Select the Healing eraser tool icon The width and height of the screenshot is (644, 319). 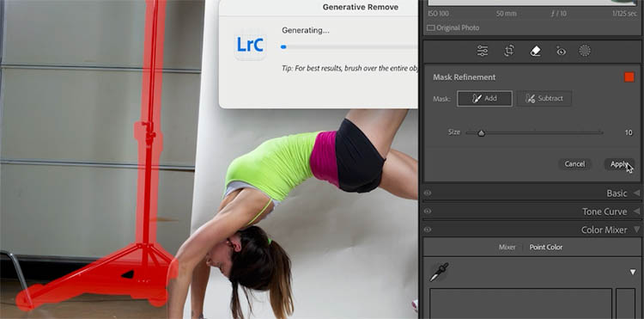click(536, 51)
